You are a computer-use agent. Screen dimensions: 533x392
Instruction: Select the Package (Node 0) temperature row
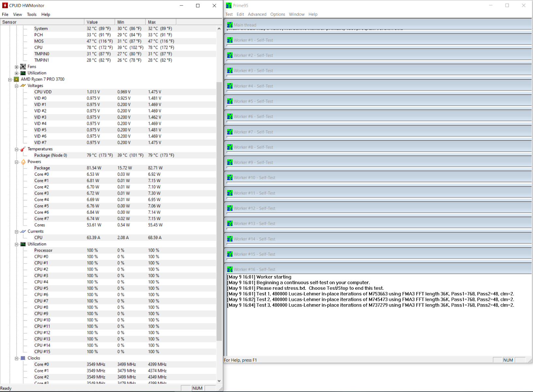tap(51, 155)
